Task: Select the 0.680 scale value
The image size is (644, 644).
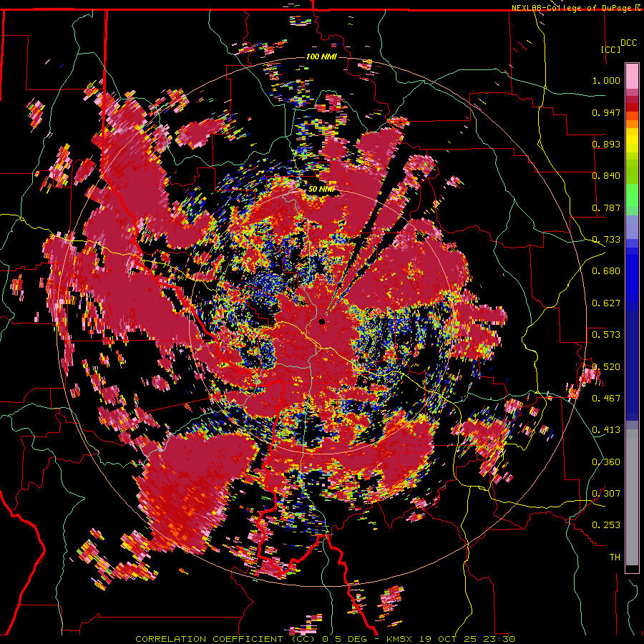Action: click(x=606, y=271)
